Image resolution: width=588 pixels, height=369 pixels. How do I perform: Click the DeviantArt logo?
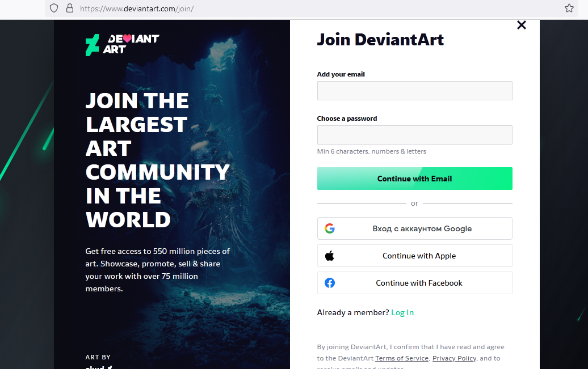tap(122, 45)
